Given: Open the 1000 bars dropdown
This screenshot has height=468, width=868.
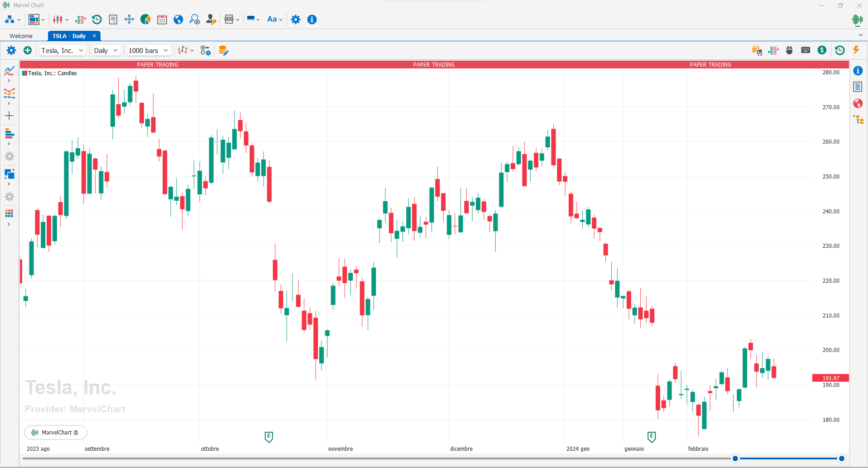Looking at the screenshot, I should [x=148, y=50].
